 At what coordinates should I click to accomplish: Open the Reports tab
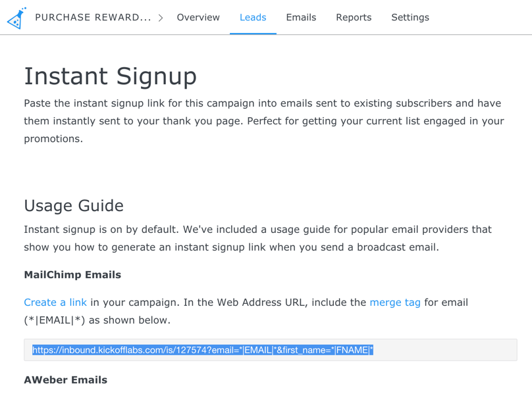354,18
